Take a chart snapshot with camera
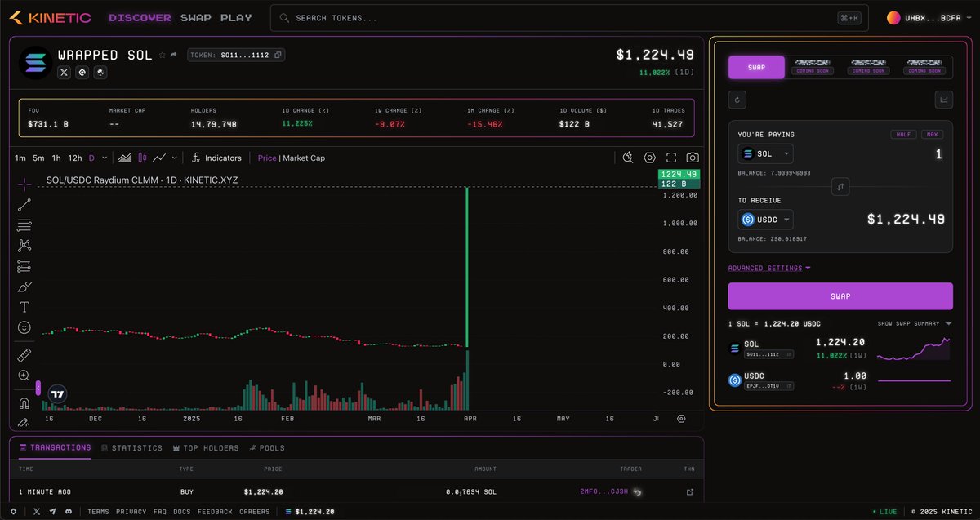Screen dimensions: 980x520 coord(693,158)
